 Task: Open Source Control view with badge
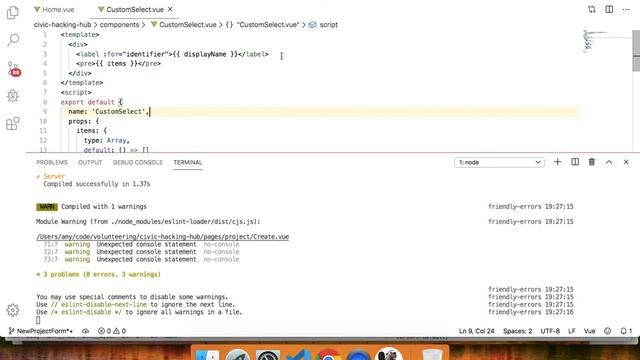[13, 69]
